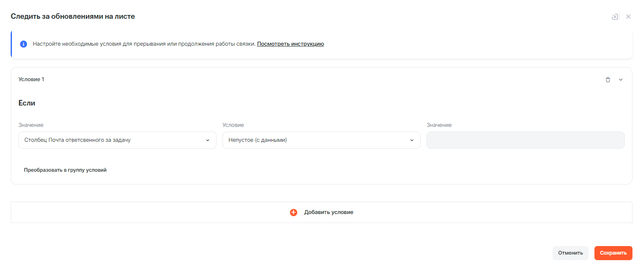Click the arrow inside the column value dropdown
Image resolution: width=644 pixels, height=267 pixels.
tap(208, 140)
